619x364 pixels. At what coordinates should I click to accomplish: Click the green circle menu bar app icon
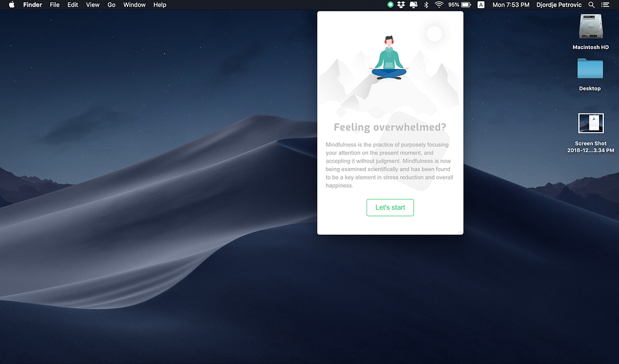[x=390, y=5]
